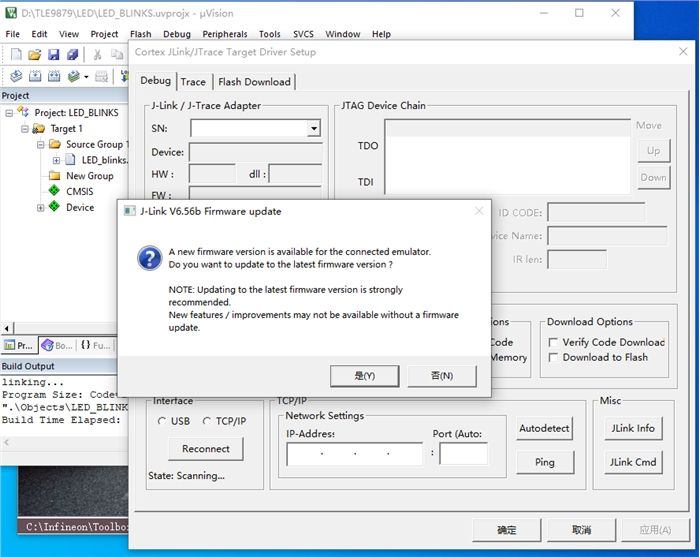Image resolution: width=700 pixels, height=557 pixels.
Task: Select the USB interface radio button
Action: coord(162,421)
